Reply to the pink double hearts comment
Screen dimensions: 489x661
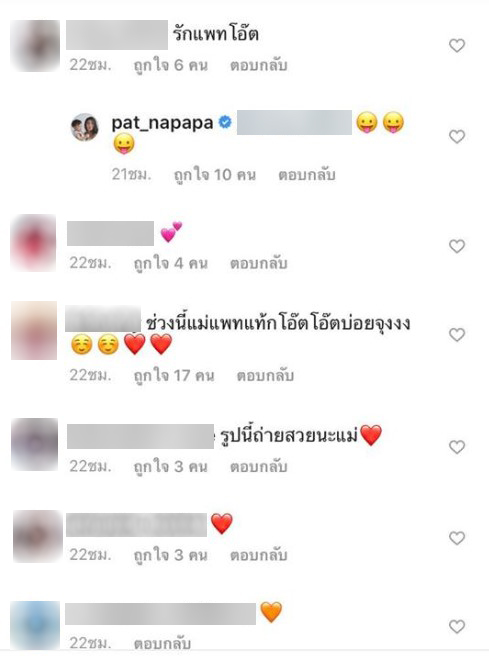click(258, 263)
